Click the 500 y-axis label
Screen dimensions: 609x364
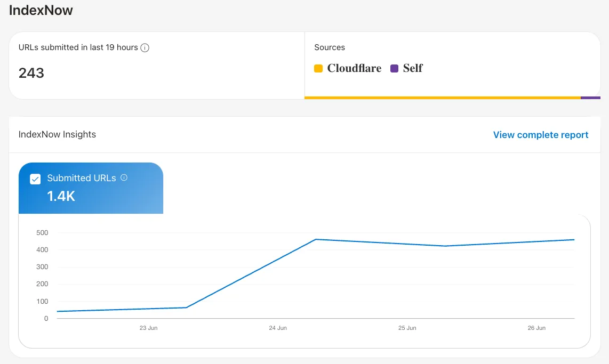tap(42, 233)
